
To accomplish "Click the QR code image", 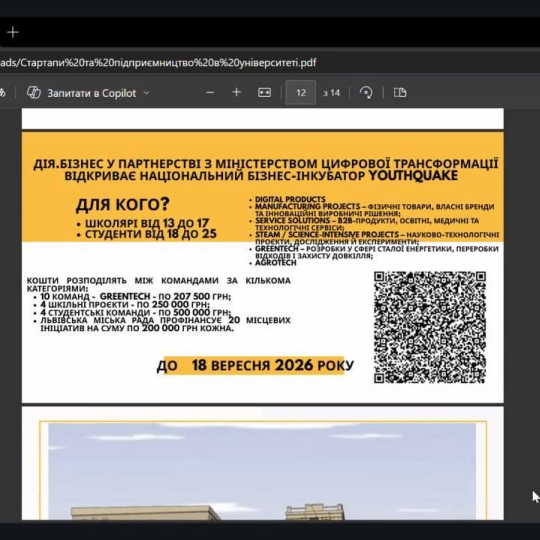I will click(x=430, y=327).
